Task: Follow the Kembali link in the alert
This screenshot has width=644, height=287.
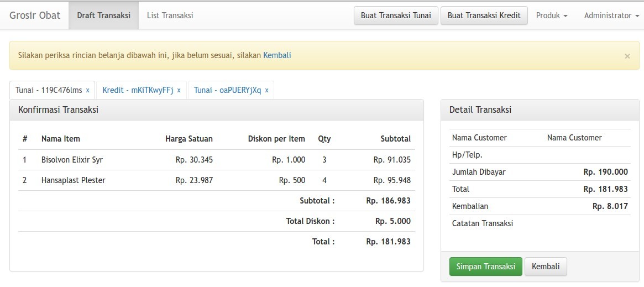Action: [277, 55]
